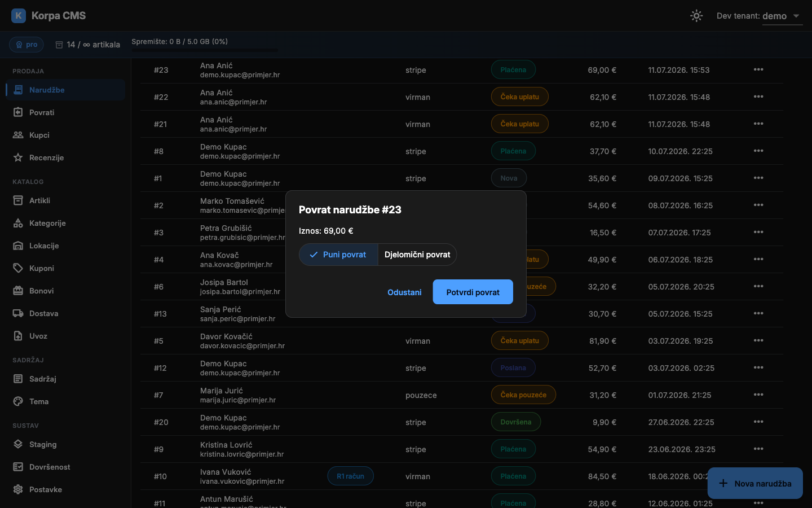Click order number #10
This screenshot has width=812, height=508.
160,476
